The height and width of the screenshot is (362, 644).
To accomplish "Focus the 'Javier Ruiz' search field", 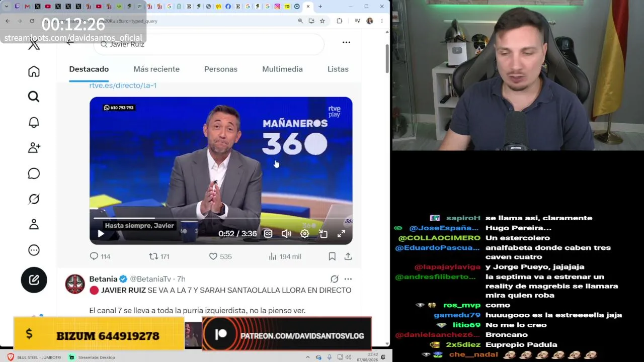I will point(209,44).
